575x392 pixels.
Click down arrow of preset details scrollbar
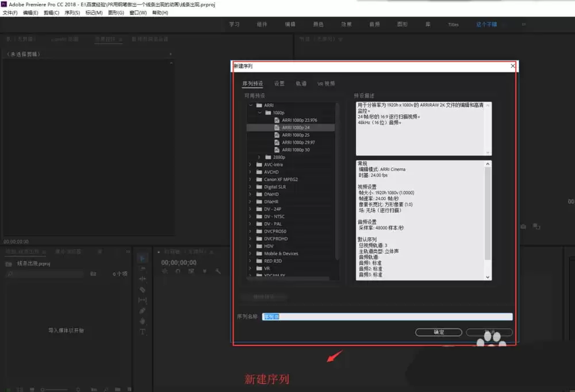pyautogui.click(x=488, y=277)
